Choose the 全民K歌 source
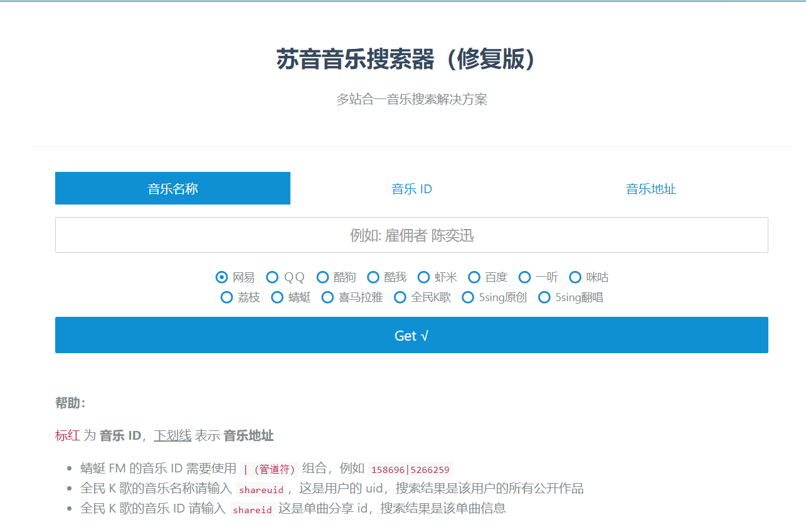Screen dimensions: 806x532 pyautogui.click(x=400, y=297)
